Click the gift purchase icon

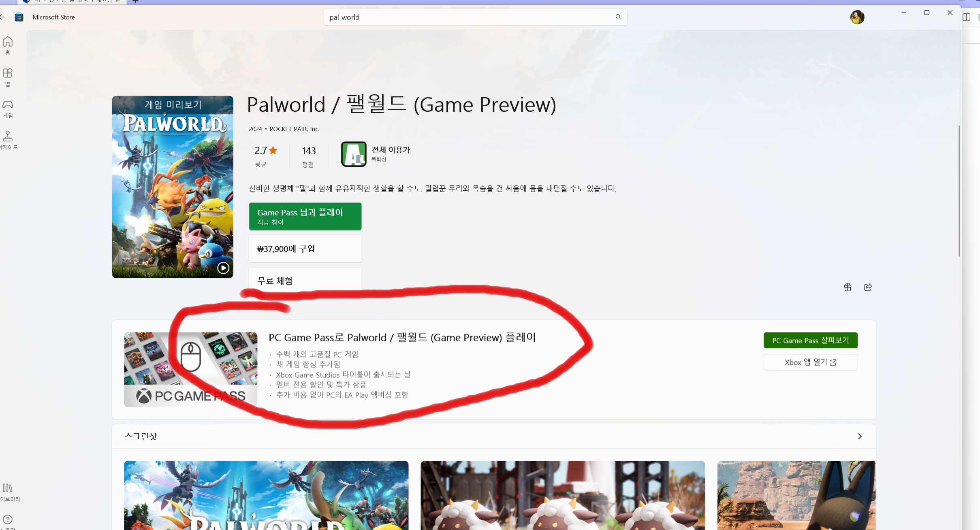tap(848, 287)
